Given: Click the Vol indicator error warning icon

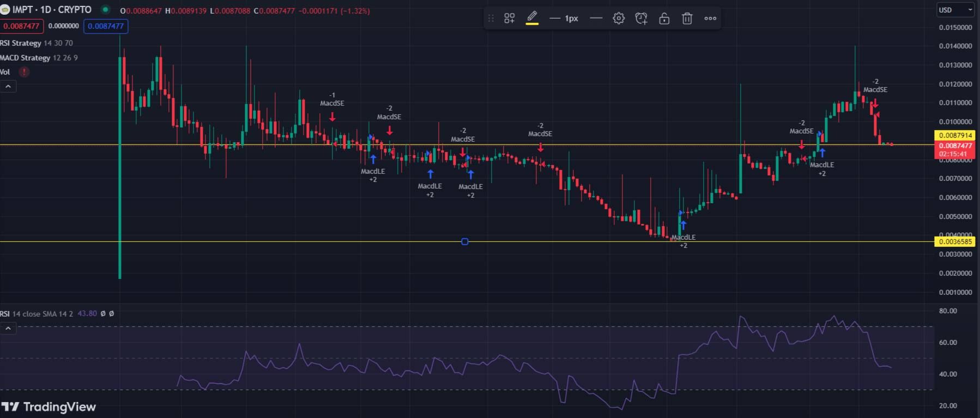Looking at the screenshot, I should pyautogui.click(x=24, y=72).
